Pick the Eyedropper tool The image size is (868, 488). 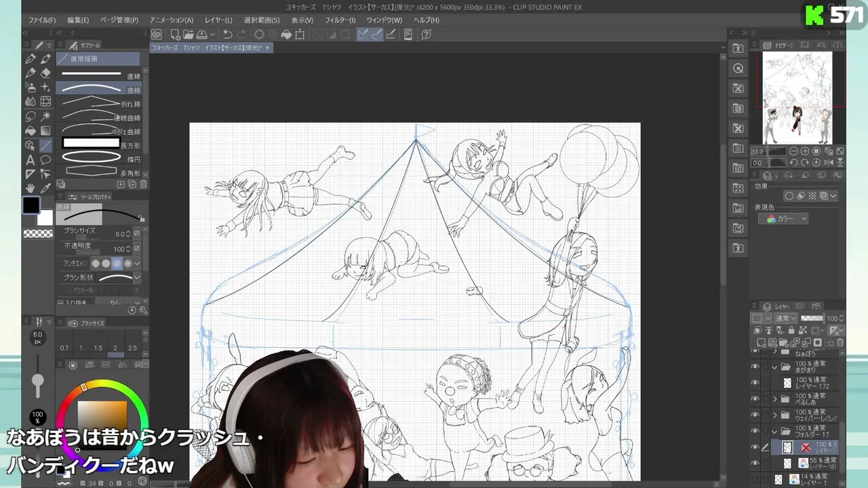point(45,188)
